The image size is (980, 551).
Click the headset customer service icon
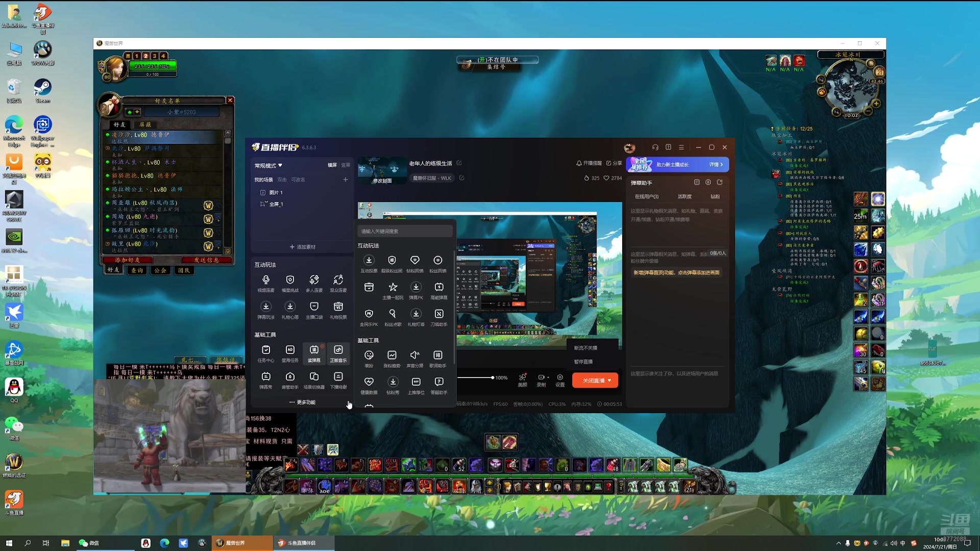[x=655, y=147]
